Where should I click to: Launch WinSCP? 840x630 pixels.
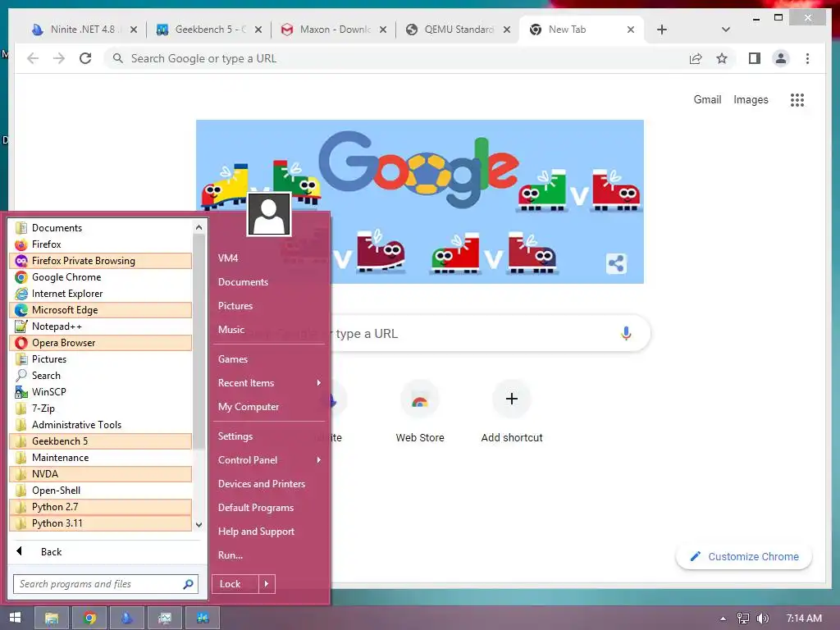[100, 392]
